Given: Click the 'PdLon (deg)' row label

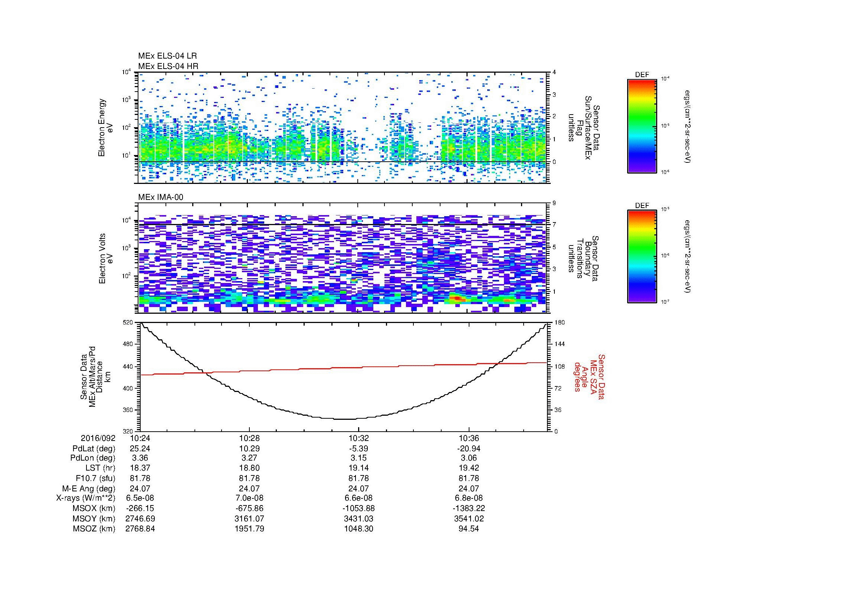Looking at the screenshot, I should click(x=93, y=458).
